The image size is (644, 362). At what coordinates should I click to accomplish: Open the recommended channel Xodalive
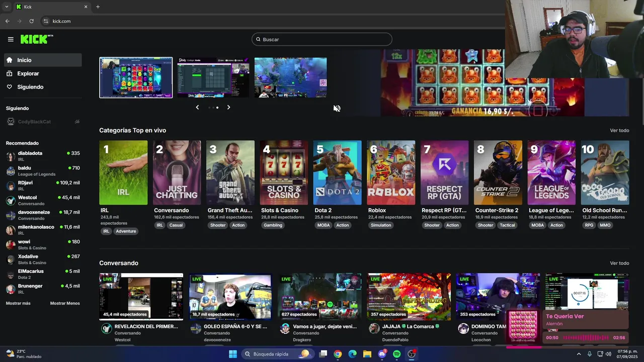click(43, 259)
